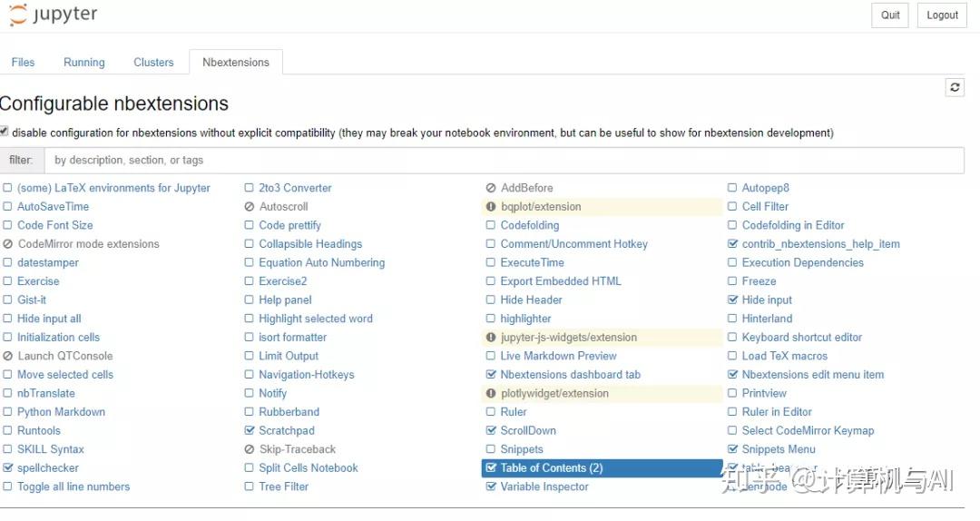Disable the Variable Inspector checkbox
980x521 pixels.
491,487
